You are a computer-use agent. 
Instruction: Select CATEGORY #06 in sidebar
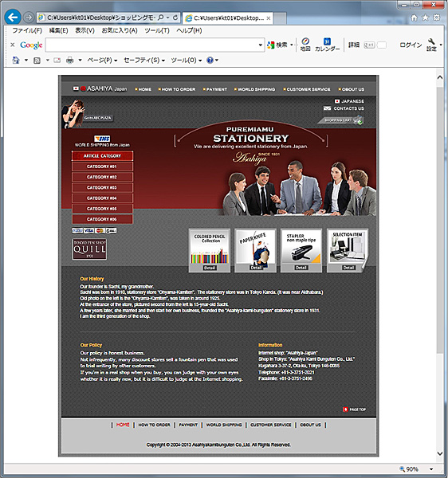tap(102, 219)
